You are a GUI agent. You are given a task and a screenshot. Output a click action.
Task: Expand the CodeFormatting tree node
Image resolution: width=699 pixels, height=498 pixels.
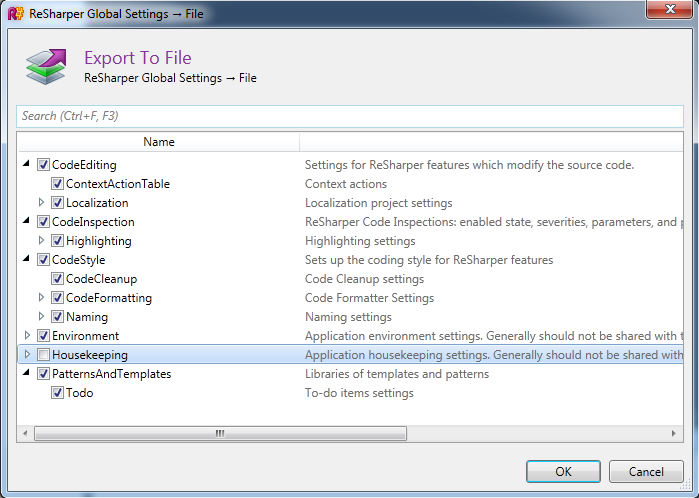[41, 297]
